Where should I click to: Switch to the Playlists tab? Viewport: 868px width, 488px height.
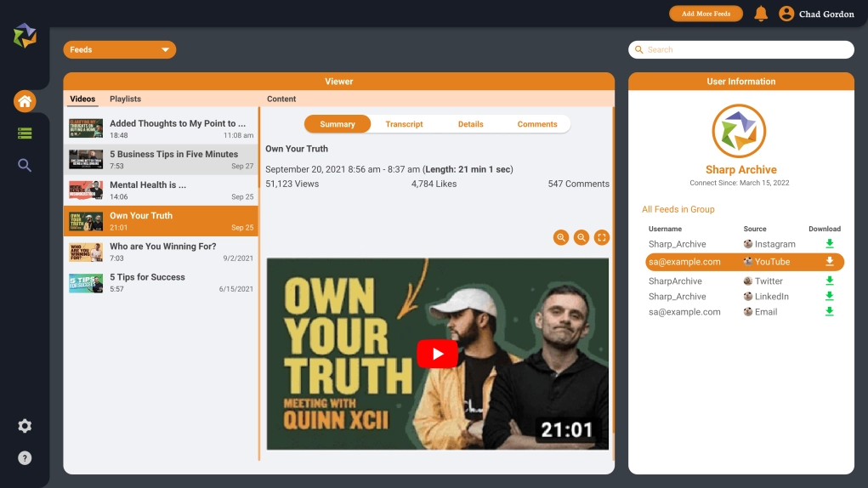[x=125, y=99]
